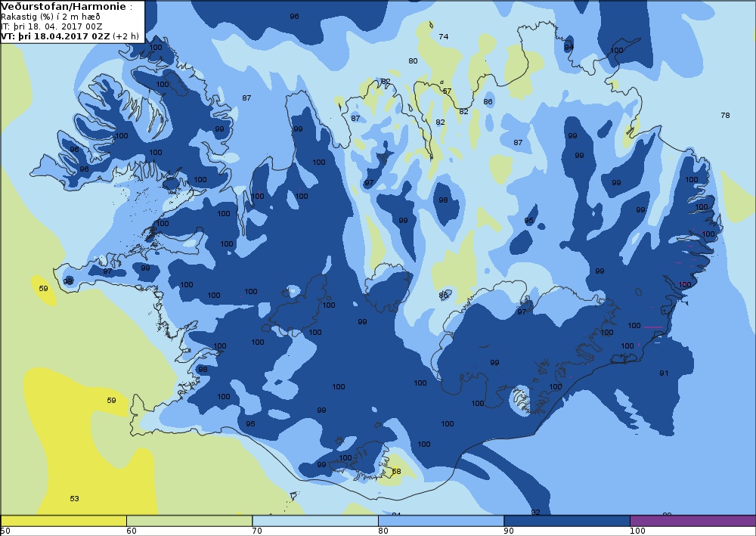Select the medium blue 80–90 legend band
Screen dimensions: 756x536
point(441,521)
